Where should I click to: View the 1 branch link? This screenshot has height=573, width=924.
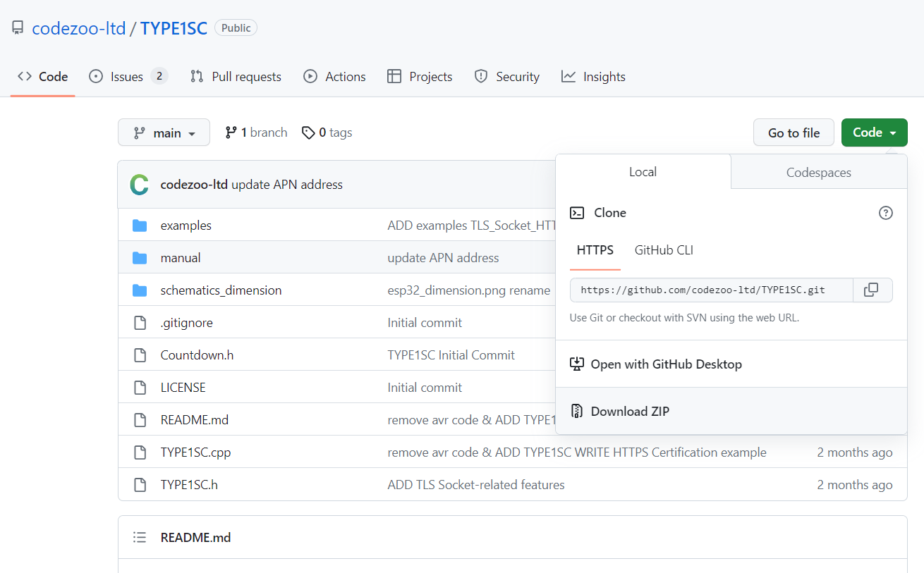click(x=256, y=133)
